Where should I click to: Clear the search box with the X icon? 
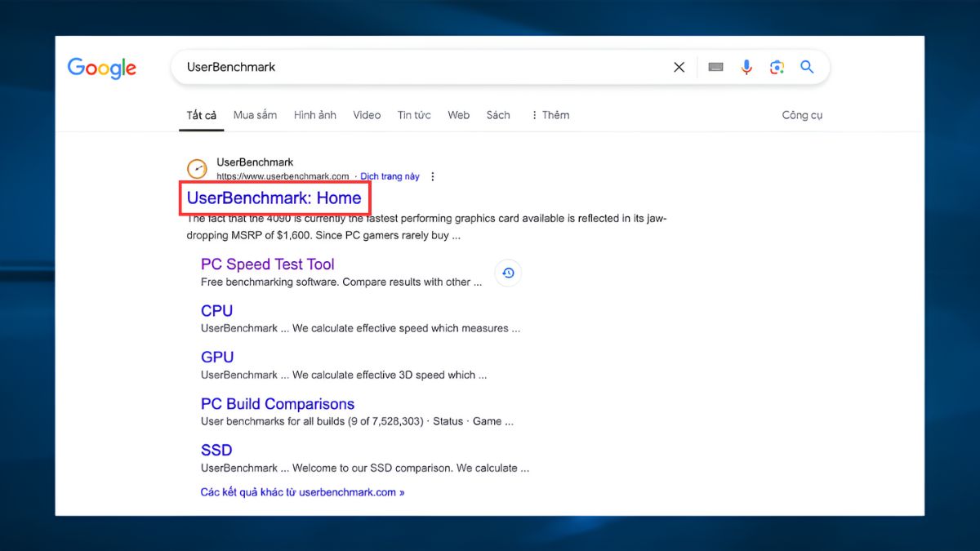[x=679, y=68]
